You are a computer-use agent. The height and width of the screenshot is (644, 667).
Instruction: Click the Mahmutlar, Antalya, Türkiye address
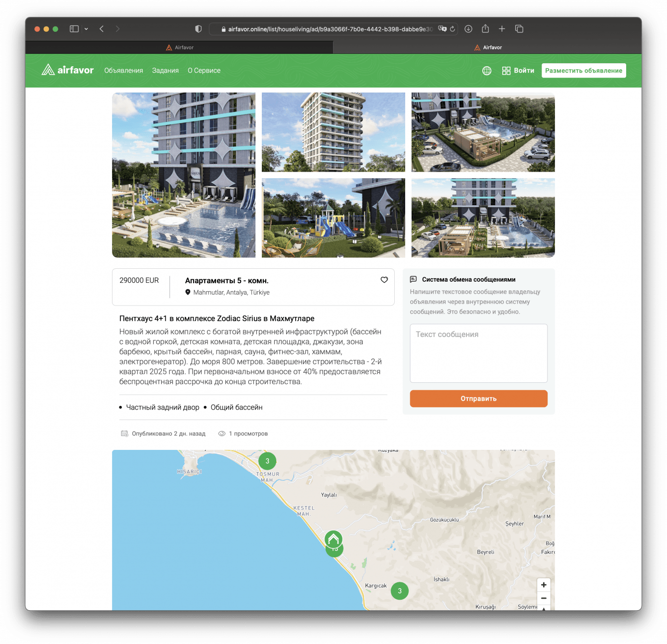click(231, 292)
